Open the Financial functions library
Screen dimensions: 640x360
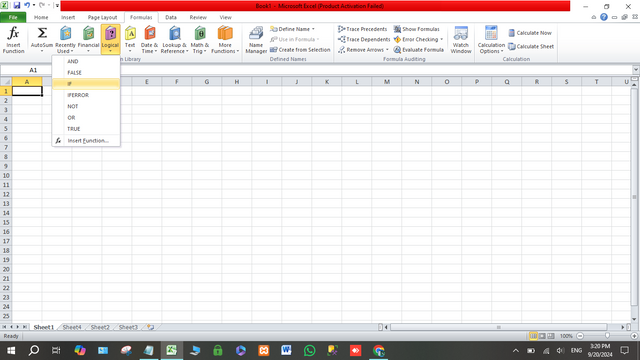[x=88, y=40]
